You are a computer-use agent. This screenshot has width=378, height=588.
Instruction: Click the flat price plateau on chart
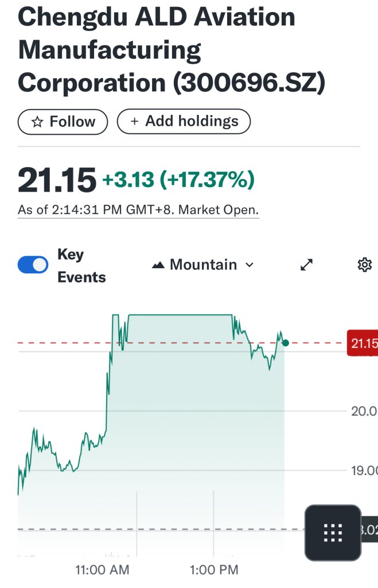point(180,315)
